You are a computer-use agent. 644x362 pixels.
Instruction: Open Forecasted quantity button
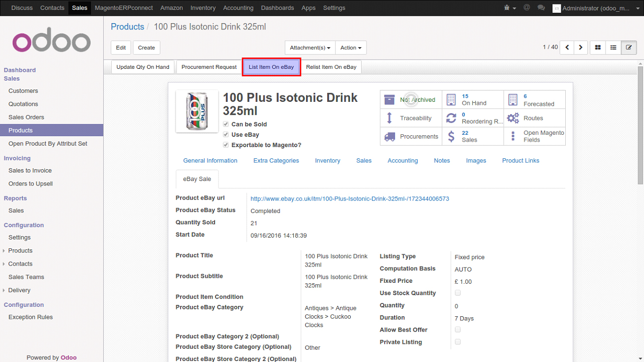[534, 99]
